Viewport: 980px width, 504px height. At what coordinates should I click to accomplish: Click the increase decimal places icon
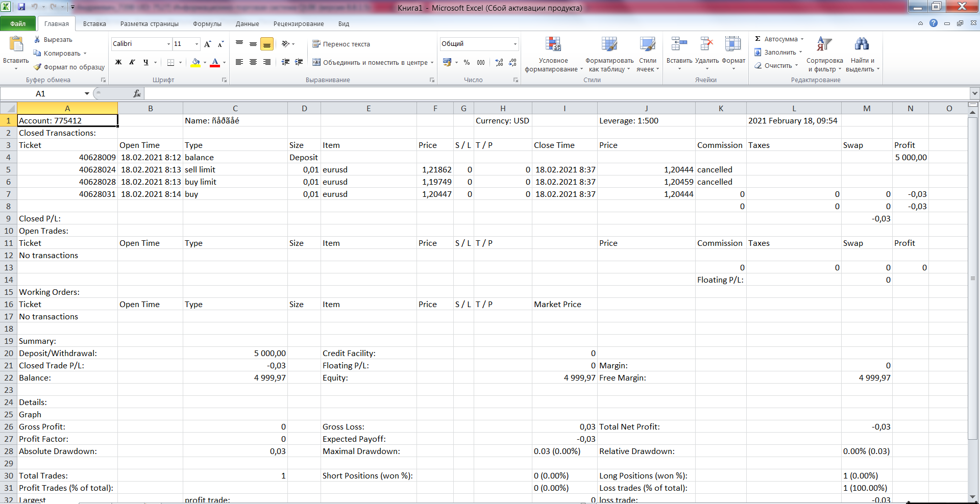click(x=499, y=62)
